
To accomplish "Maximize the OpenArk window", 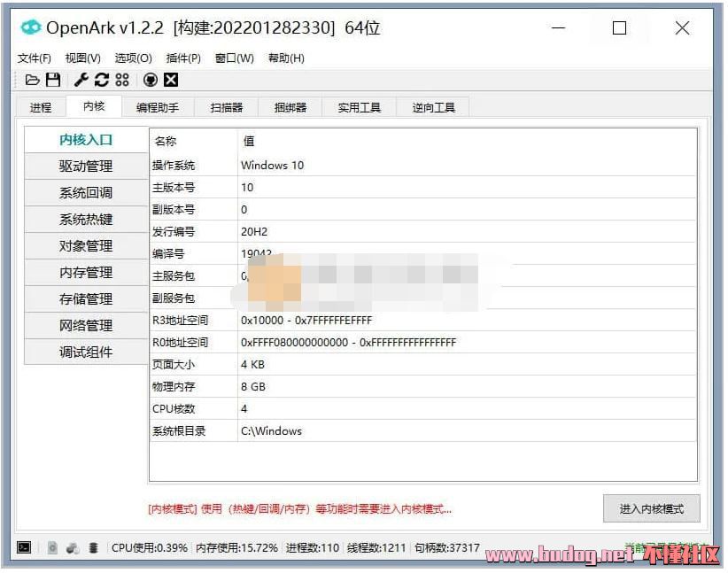I will click(x=619, y=27).
